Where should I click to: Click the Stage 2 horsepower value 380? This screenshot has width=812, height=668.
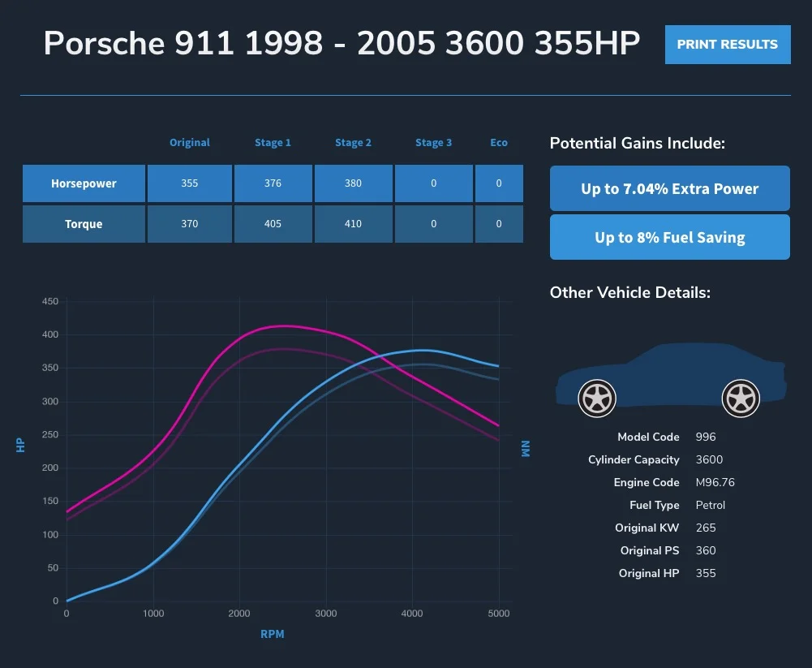[x=353, y=183]
